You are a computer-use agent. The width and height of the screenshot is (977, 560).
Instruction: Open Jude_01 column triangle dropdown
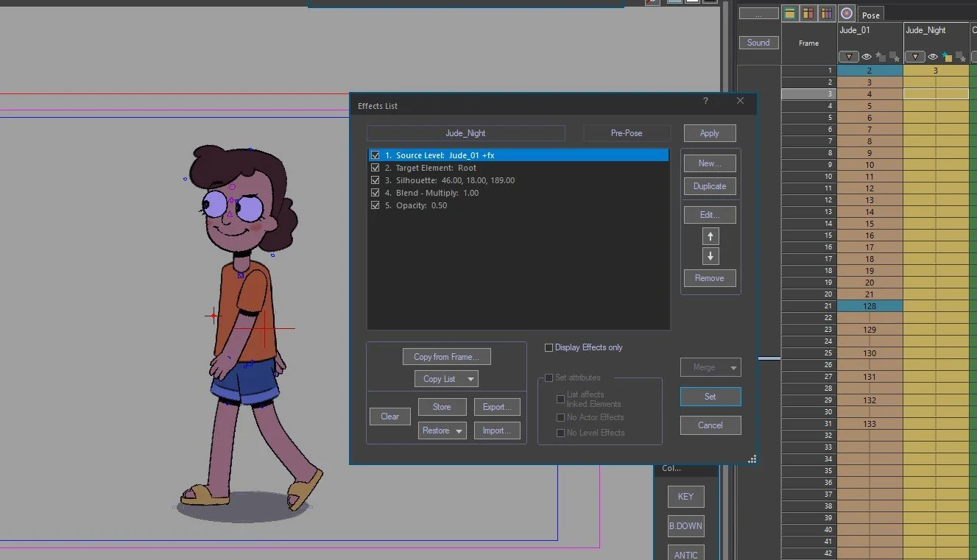pyautogui.click(x=849, y=57)
